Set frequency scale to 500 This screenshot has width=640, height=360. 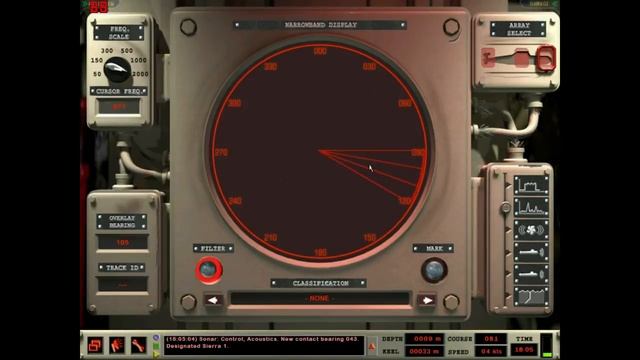click(x=127, y=51)
